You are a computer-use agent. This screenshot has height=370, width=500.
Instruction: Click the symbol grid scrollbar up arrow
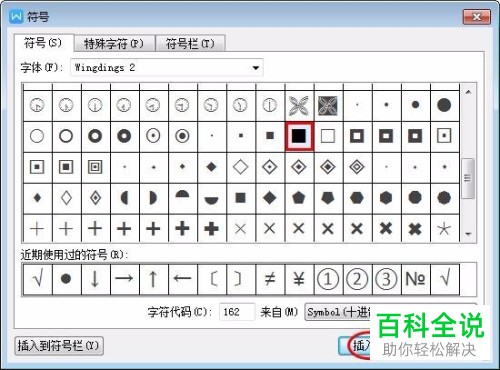click(x=468, y=92)
